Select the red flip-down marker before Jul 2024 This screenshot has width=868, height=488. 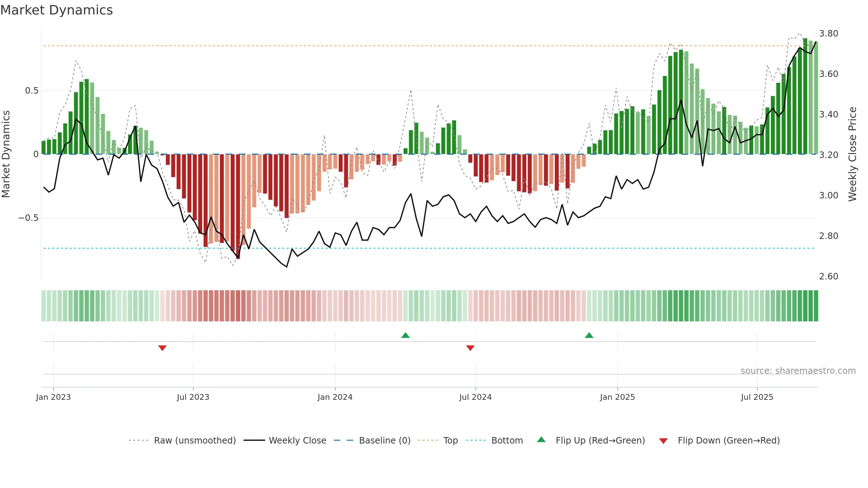click(x=470, y=348)
